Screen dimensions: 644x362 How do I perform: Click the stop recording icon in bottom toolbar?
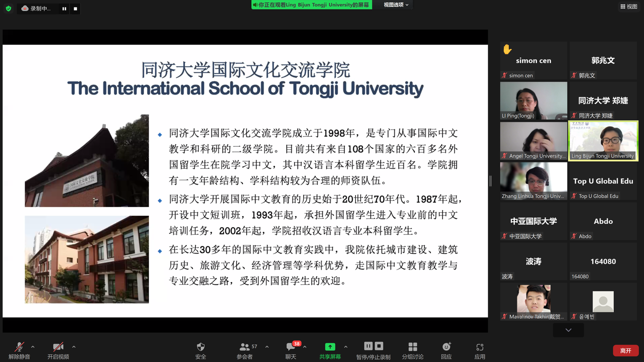[379, 346]
